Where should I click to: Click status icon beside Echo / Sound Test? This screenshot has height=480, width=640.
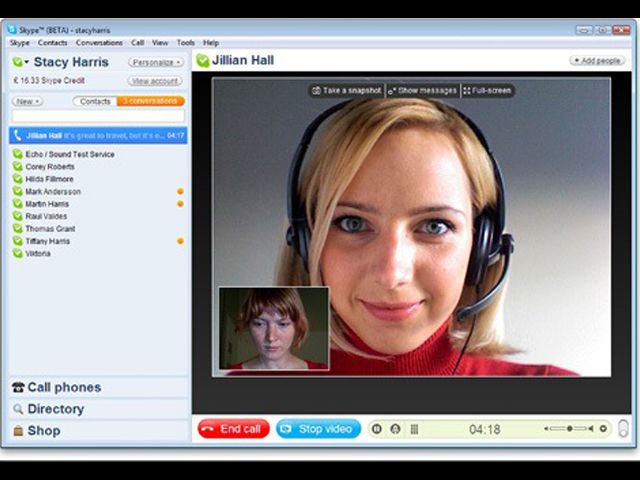pyautogui.click(x=18, y=154)
